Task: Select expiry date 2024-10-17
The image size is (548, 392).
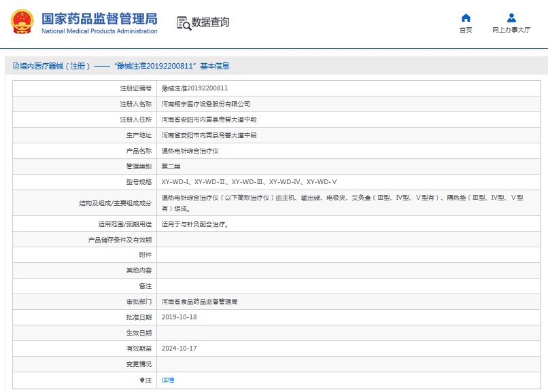Action: (x=179, y=349)
